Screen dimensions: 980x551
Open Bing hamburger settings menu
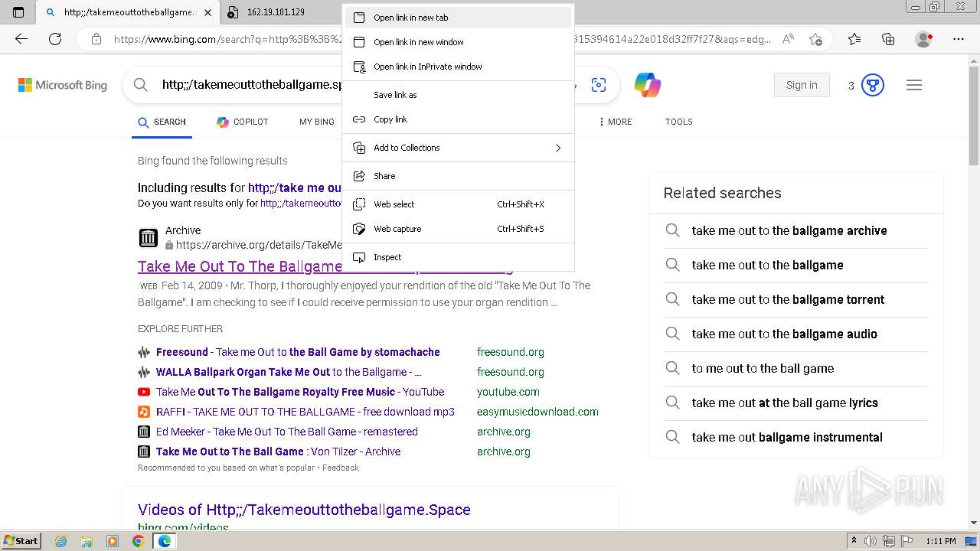click(914, 85)
